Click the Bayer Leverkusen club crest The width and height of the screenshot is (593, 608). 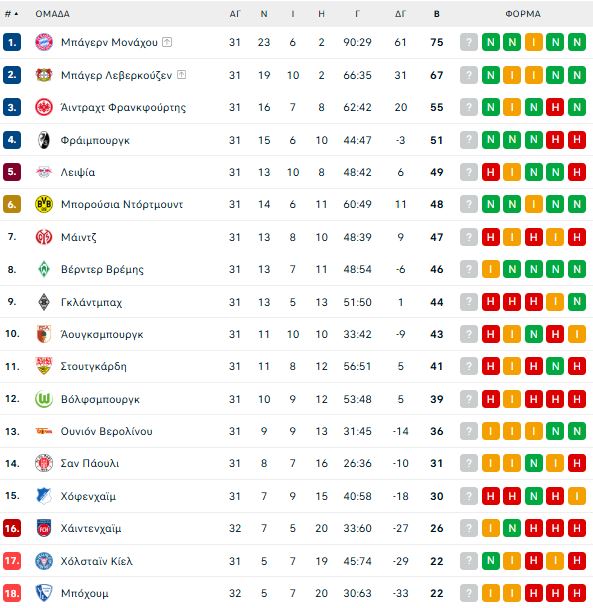tap(44, 75)
